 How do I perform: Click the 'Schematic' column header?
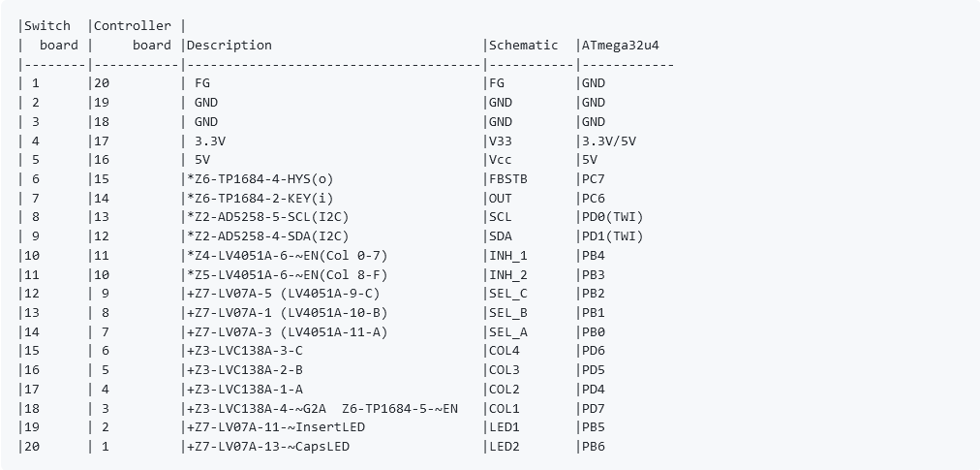point(524,45)
